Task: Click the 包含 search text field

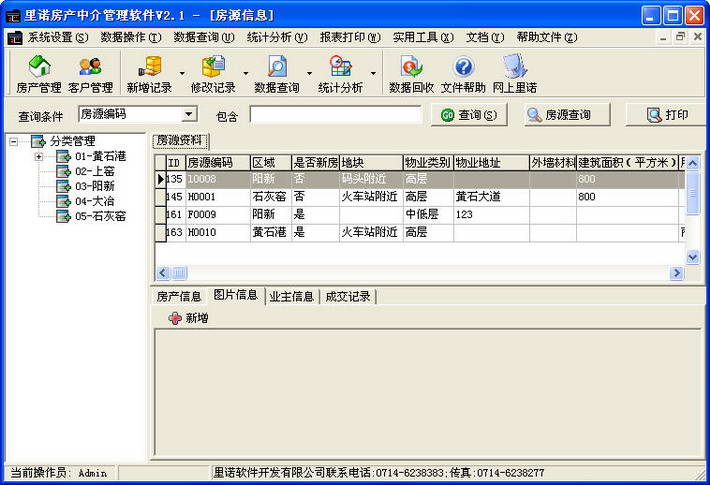Action: [335, 115]
